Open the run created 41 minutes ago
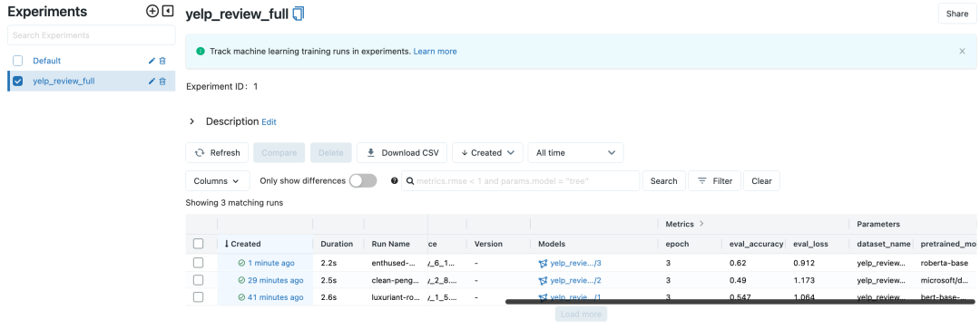The width and height of the screenshot is (980, 329). [x=276, y=297]
